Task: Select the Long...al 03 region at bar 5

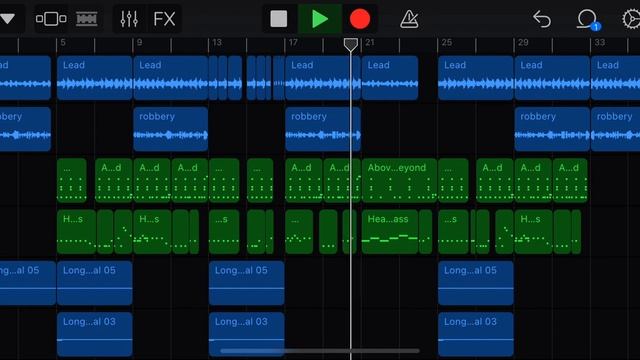Action: tap(95, 334)
